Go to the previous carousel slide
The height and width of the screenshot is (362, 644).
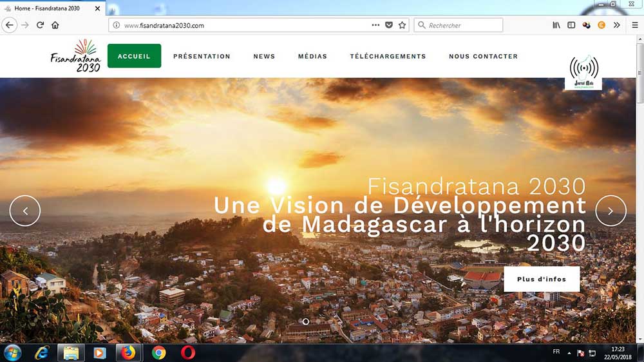(x=25, y=211)
